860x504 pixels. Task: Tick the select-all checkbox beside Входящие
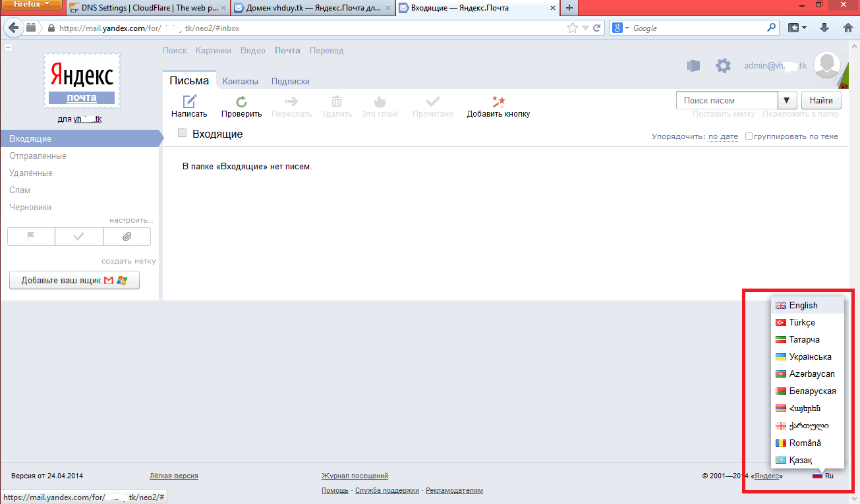coord(183,134)
